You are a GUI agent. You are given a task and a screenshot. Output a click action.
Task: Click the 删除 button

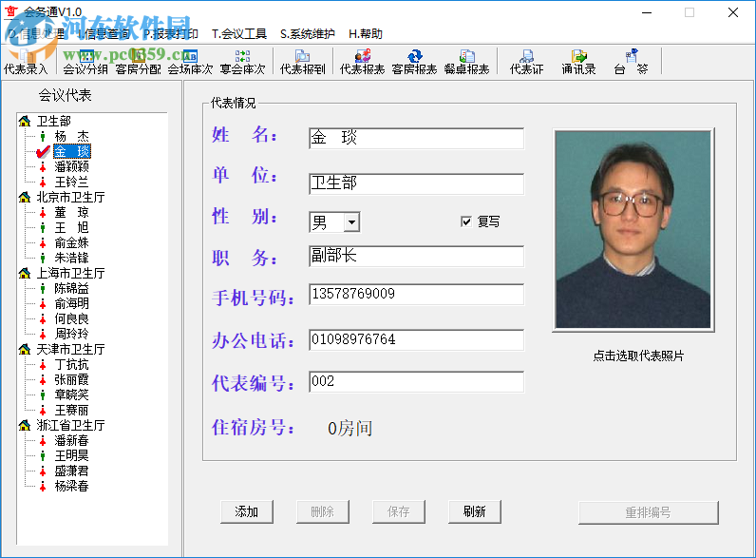click(x=323, y=511)
